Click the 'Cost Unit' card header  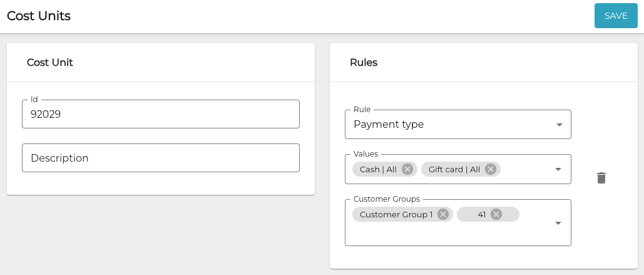(50, 63)
